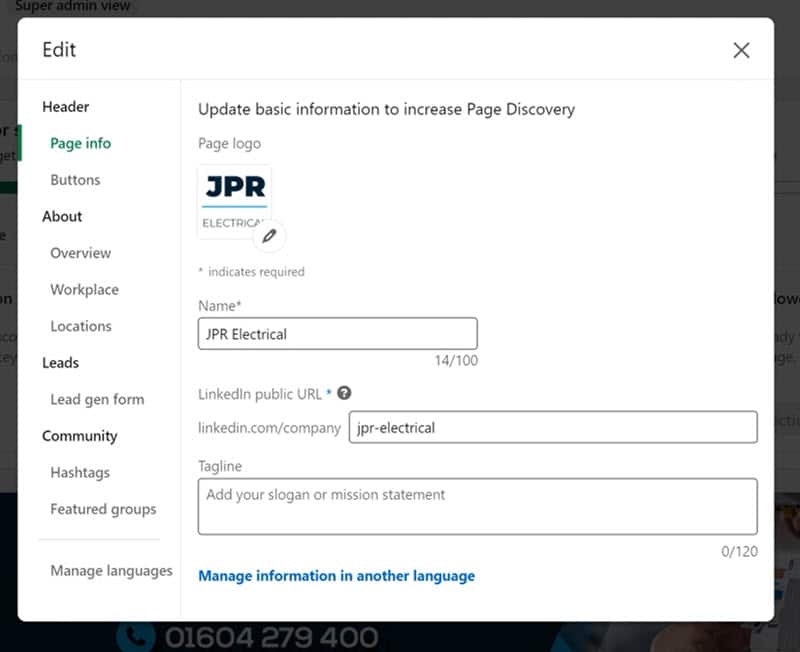This screenshot has height=652, width=800.
Task: Click the 14/100 character counter
Action: [x=456, y=361]
